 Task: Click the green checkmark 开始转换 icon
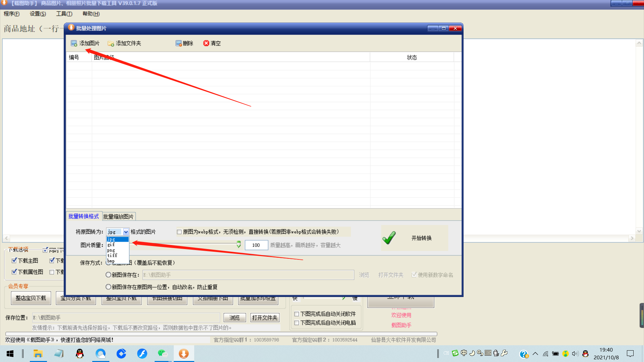tap(389, 238)
